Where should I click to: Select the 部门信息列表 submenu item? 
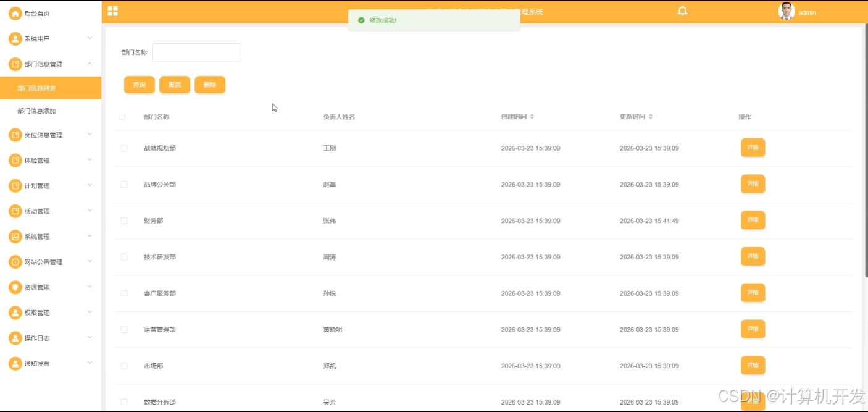51,88
